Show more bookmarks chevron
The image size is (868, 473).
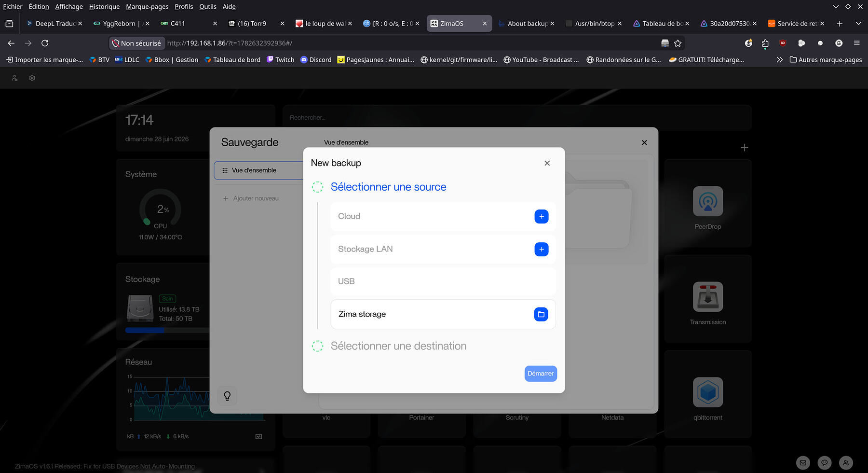(x=779, y=60)
